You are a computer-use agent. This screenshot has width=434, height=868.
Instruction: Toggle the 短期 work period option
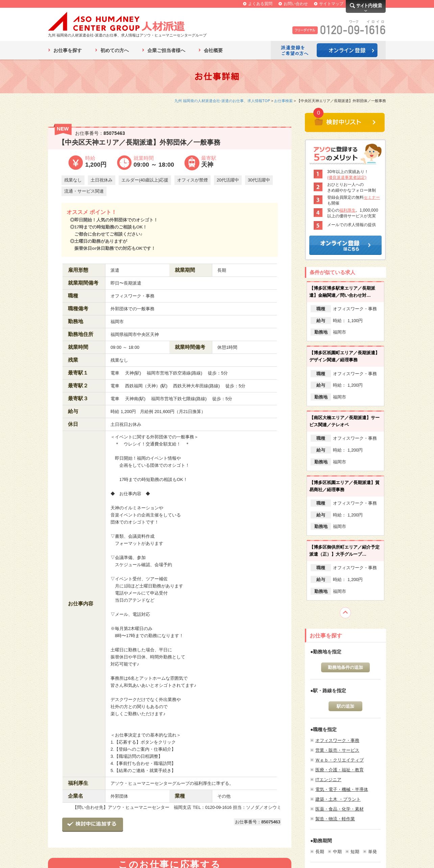353,851
